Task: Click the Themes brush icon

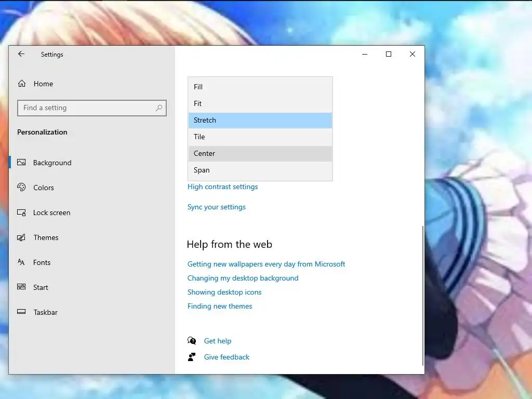Action: point(21,237)
